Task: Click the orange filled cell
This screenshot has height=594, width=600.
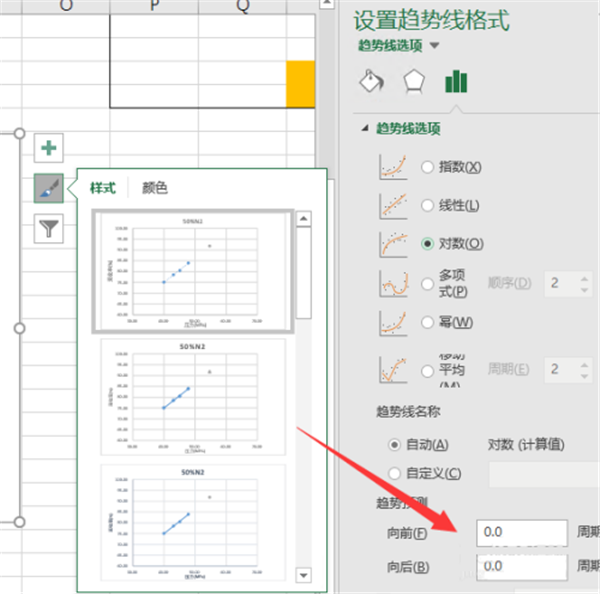Action: coord(300,78)
